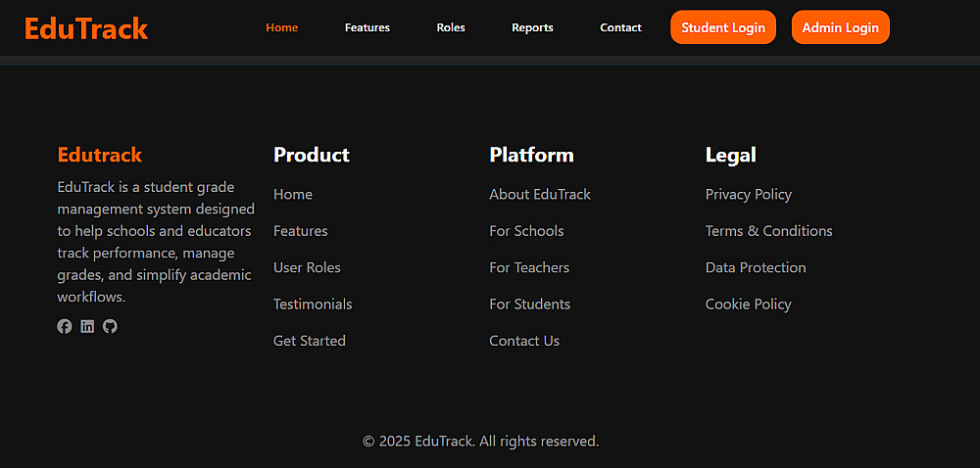
Task: Open the Cookie Policy link
Action: point(748,304)
